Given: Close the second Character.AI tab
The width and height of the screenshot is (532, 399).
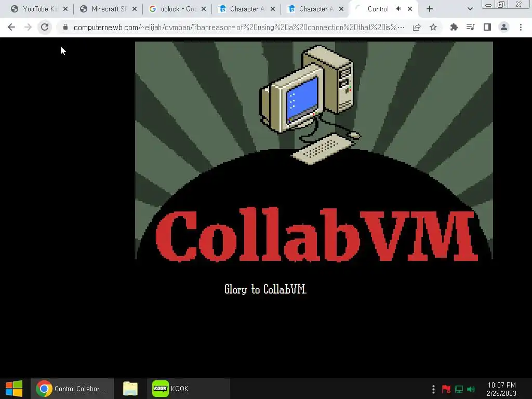Looking at the screenshot, I should [341, 9].
